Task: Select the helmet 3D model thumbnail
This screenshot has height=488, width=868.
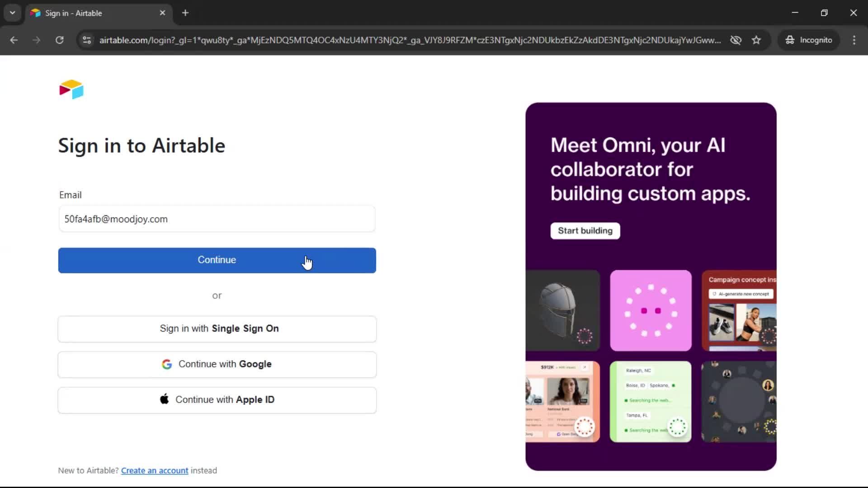Action: coord(563,311)
